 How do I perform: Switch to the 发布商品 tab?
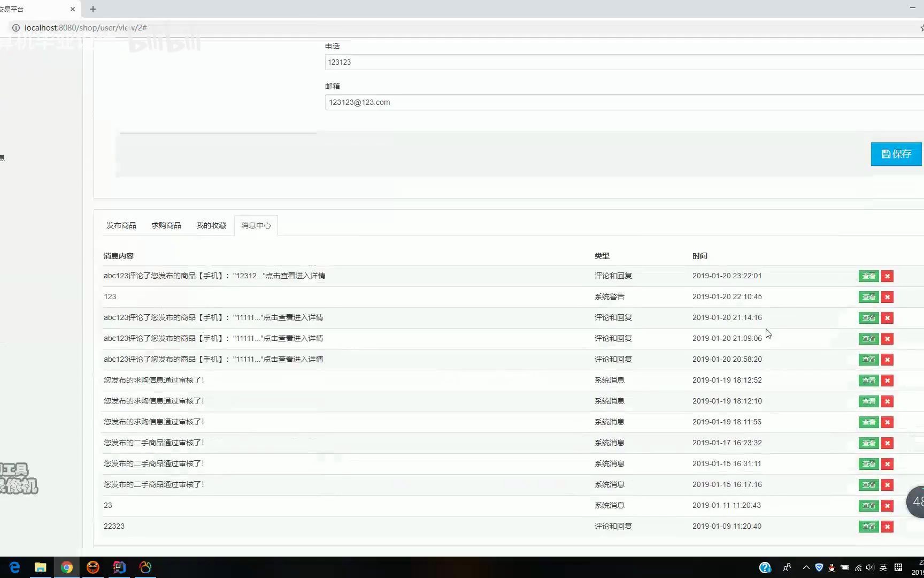(x=121, y=225)
